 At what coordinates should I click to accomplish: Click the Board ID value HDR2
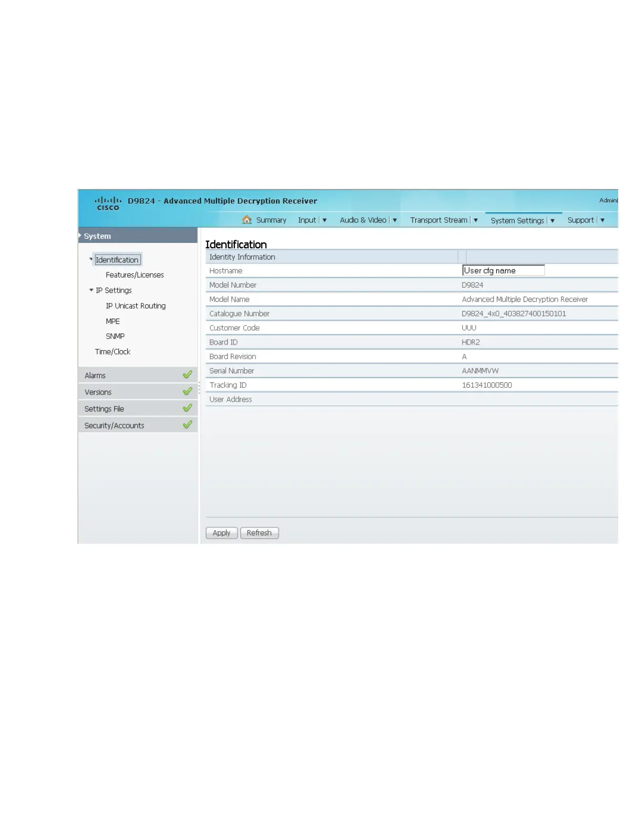tap(471, 342)
